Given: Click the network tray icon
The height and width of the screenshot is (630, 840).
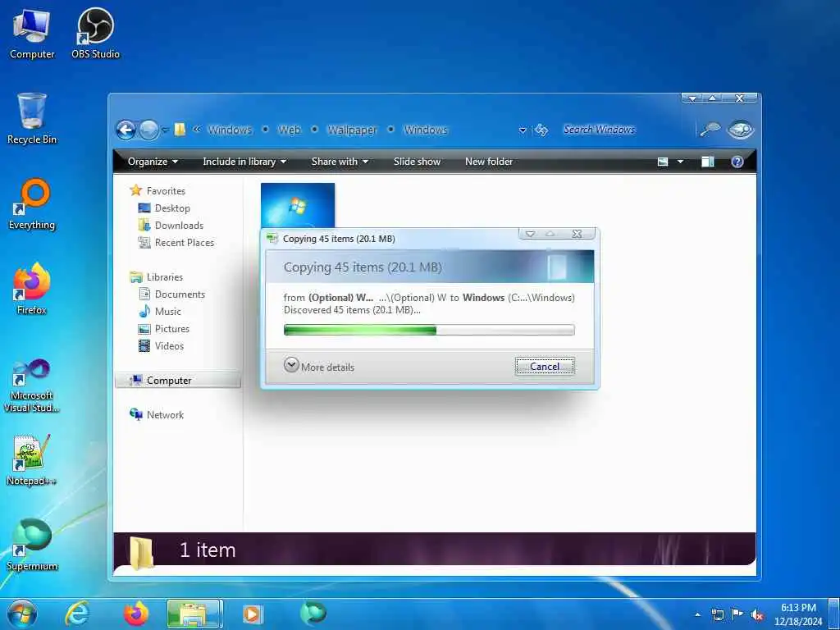Looking at the screenshot, I should pyautogui.click(x=717, y=614).
